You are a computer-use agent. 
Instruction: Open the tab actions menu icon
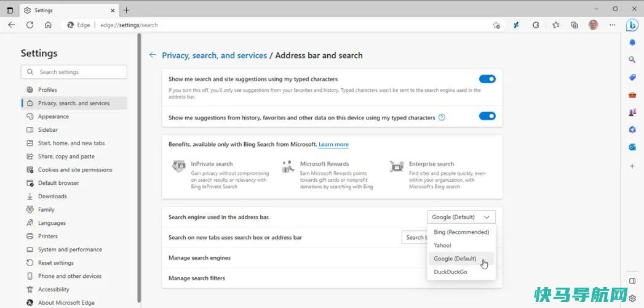(10, 10)
